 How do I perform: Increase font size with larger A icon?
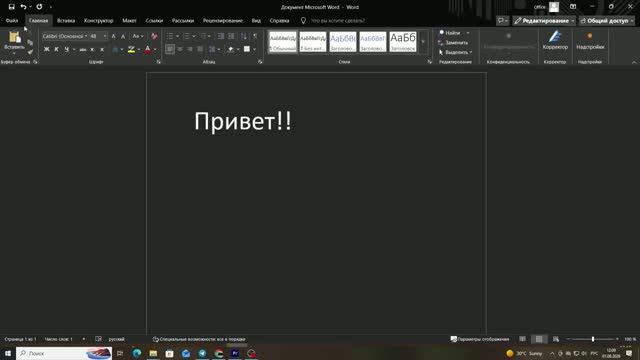point(113,36)
